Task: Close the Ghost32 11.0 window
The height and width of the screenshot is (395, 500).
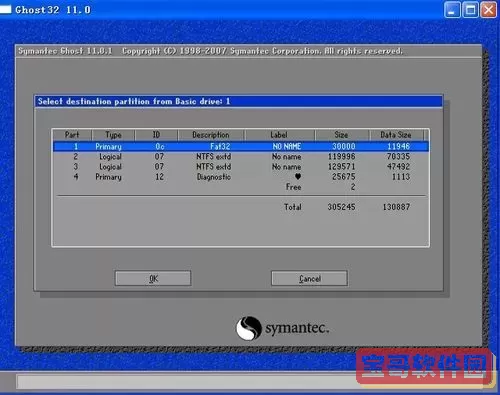Action: coord(489,10)
